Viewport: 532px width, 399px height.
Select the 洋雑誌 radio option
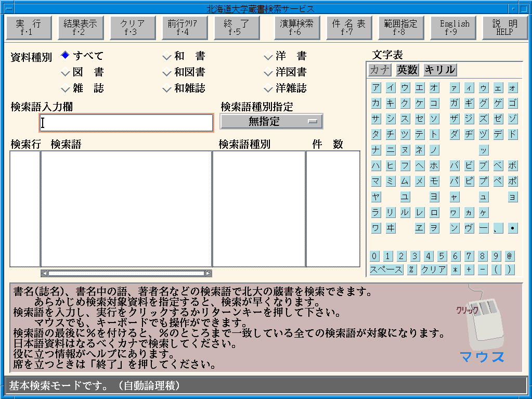(x=285, y=88)
